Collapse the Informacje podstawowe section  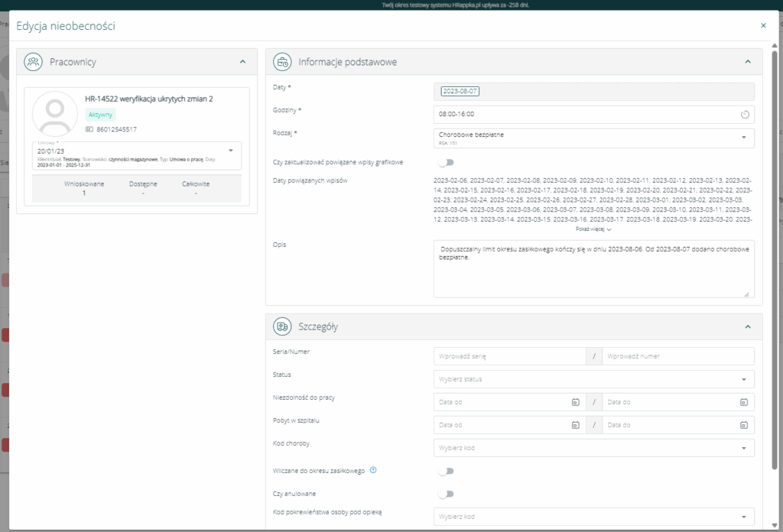[747, 61]
